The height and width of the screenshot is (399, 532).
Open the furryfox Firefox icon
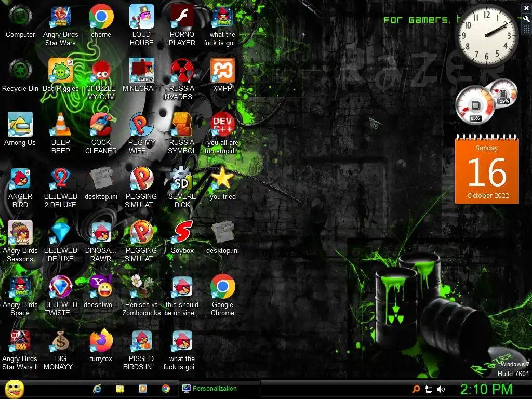tap(101, 346)
